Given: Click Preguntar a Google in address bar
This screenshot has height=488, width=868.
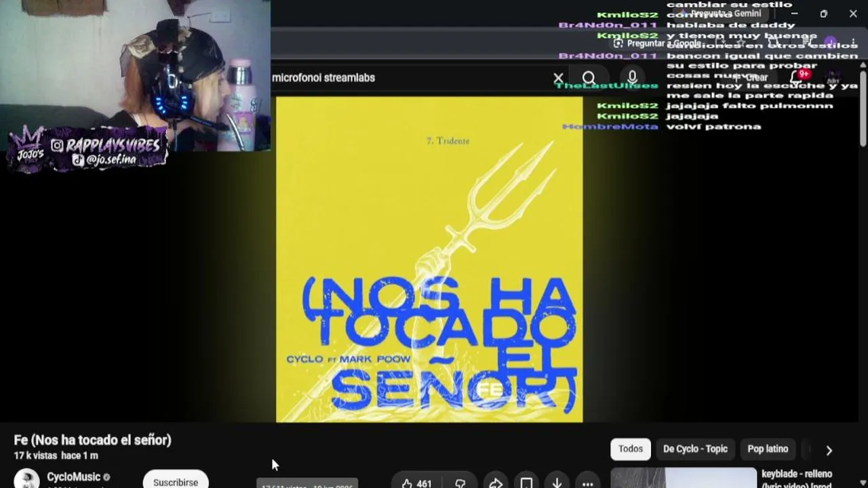Looking at the screenshot, I should [658, 43].
